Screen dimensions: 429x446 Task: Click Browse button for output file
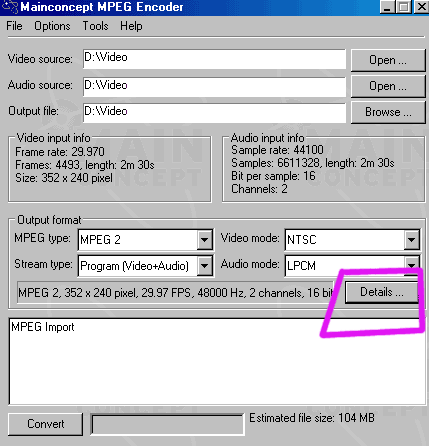[x=388, y=112]
